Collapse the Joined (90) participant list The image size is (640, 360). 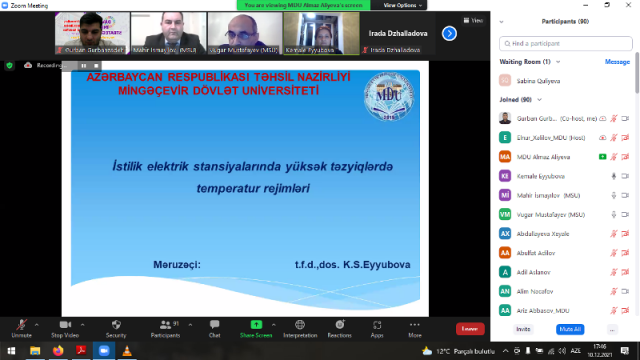tap(539, 100)
